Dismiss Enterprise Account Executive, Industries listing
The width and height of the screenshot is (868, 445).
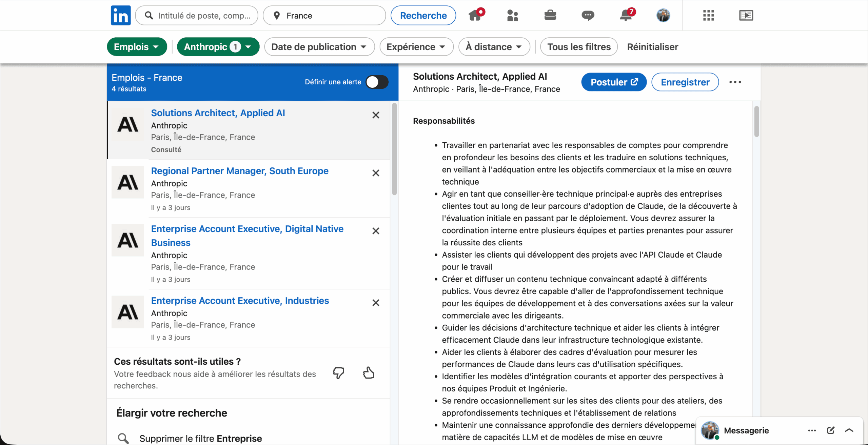point(376,303)
